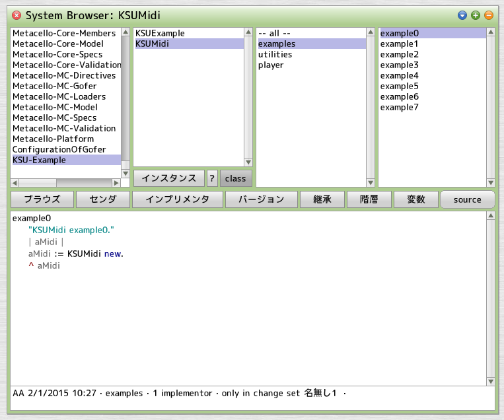Select the KSUMidi class
Viewport: 504px width, 420px height.
click(189, 44)
